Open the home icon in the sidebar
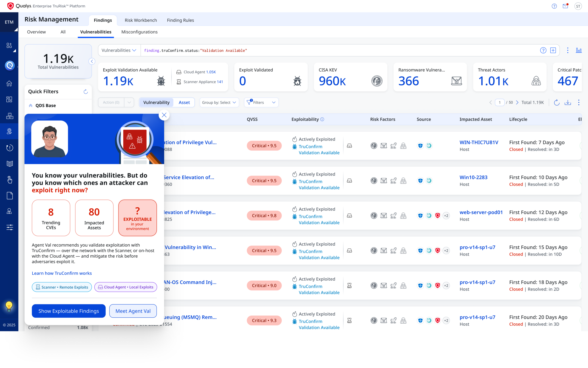The height and width of the screenshot is (368, 588). (9, 83)
